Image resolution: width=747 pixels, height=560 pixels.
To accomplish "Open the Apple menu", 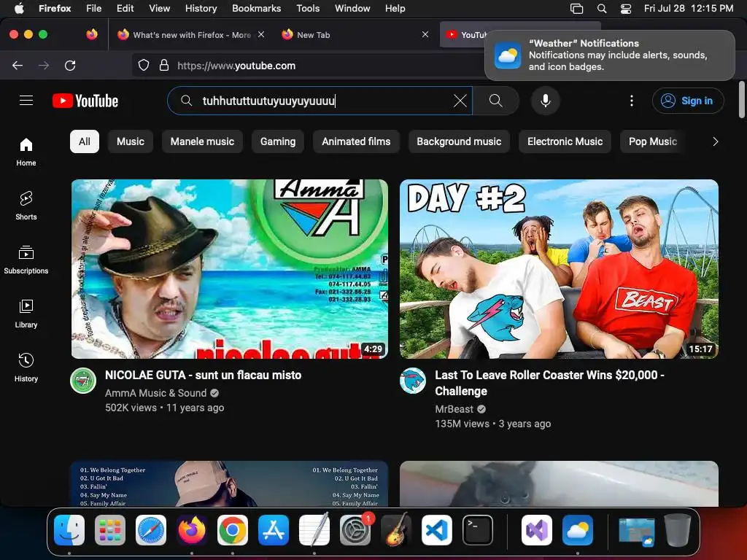I will [19, 9].
